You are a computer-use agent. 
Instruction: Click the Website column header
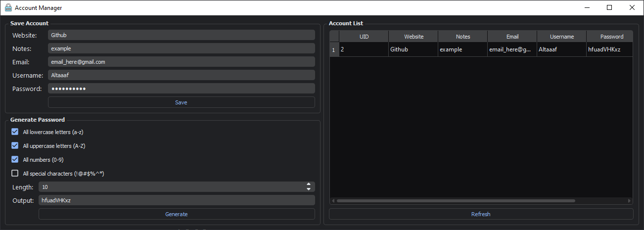[x=414, y=37]
